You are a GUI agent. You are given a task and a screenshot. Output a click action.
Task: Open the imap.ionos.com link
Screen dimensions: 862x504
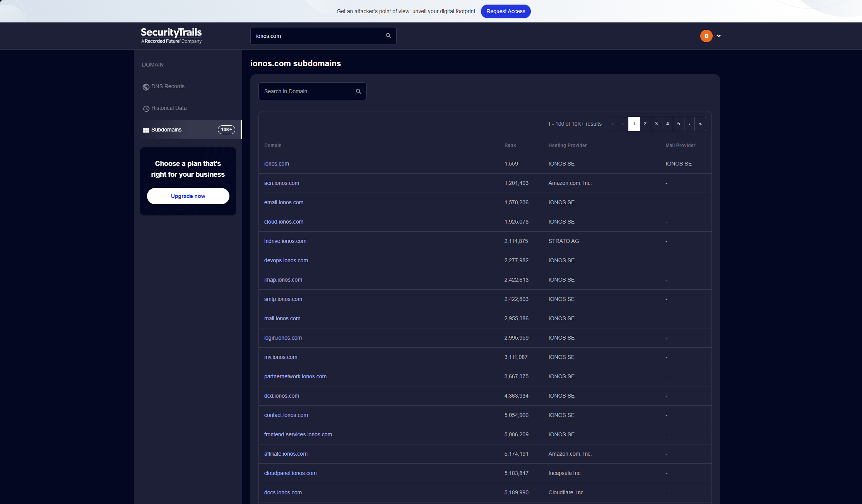283,280
